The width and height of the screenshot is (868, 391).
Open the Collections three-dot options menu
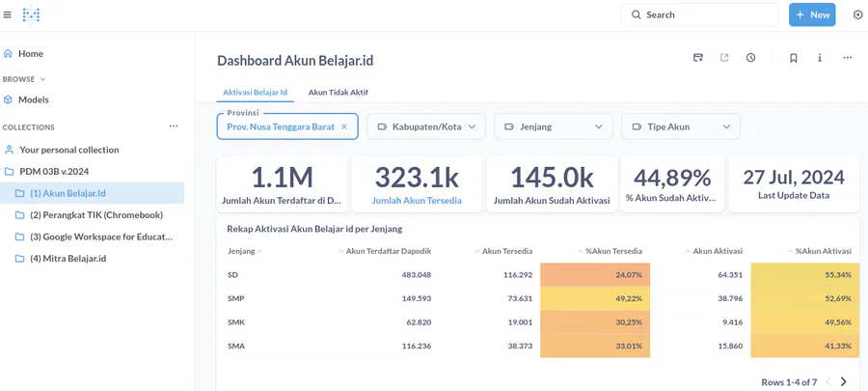(x=174, y=126)
